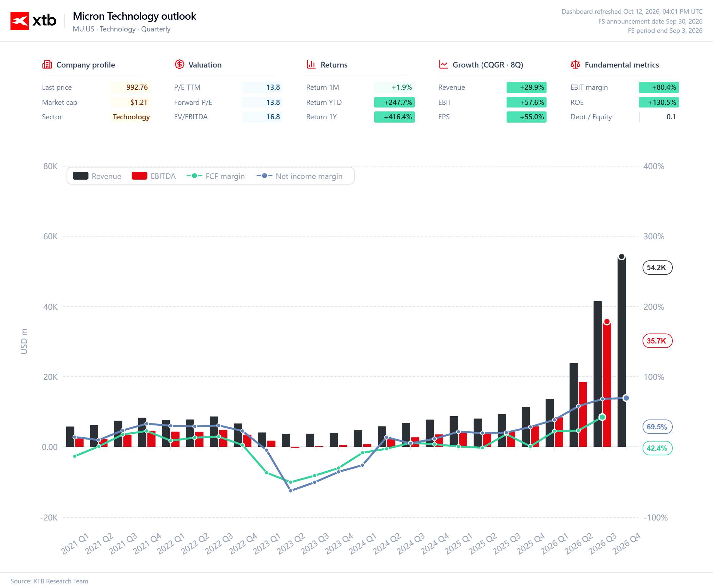The height and width of the screenshot is (588, 713).
Task: Click the USD m axis title
Action: pos(24,341)
